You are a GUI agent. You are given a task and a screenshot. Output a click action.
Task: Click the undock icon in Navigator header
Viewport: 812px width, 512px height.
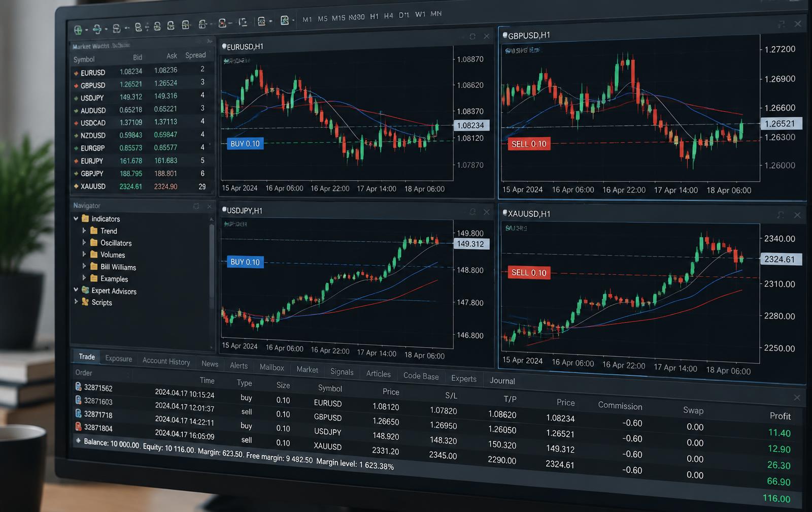point(196,206)
